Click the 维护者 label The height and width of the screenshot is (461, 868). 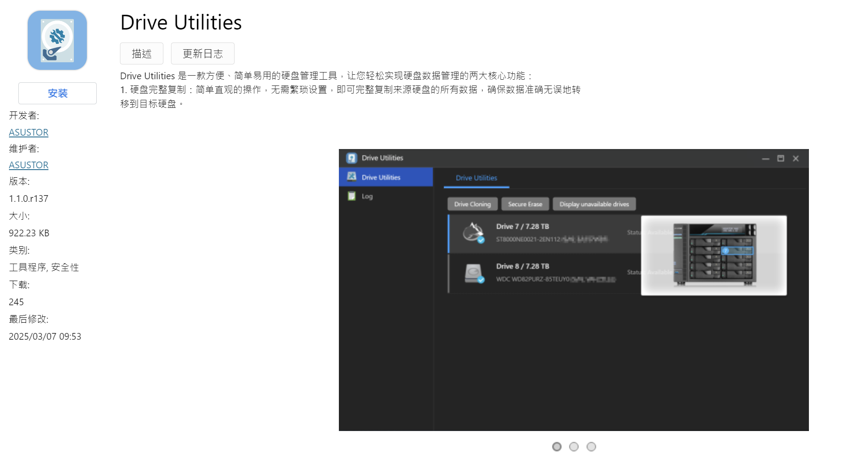(x=24, y=149)
